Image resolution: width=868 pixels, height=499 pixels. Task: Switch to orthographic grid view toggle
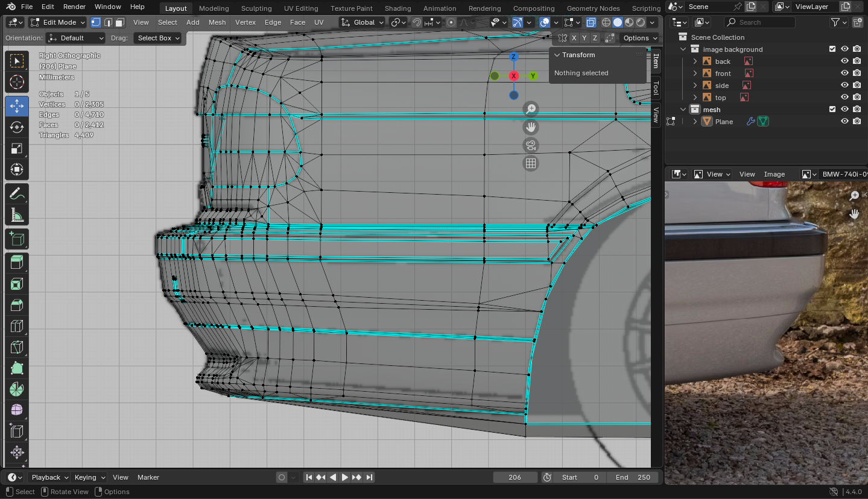pos(531,163)
